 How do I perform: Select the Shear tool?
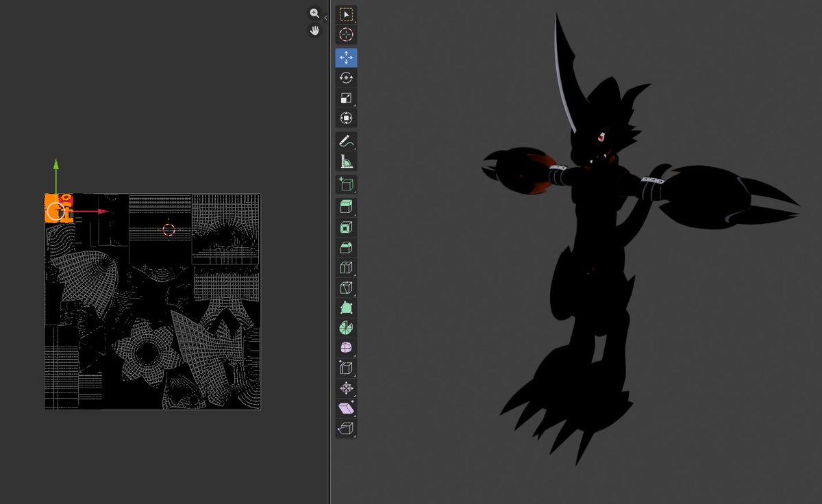point(346,409)
